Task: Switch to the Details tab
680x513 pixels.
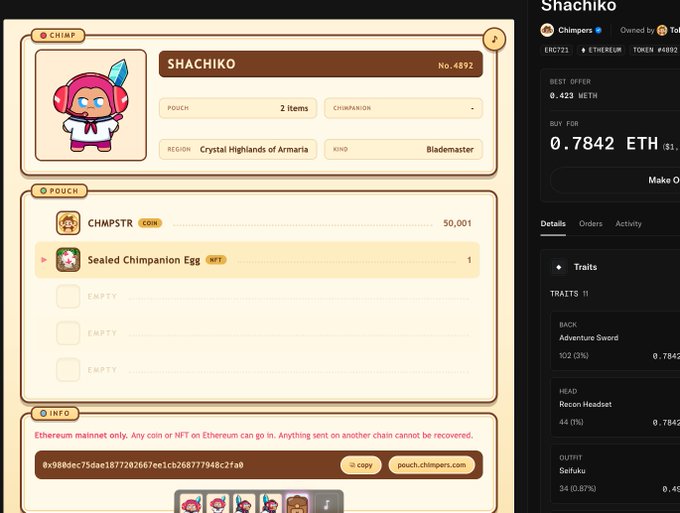Action: (x=553, y=224)
